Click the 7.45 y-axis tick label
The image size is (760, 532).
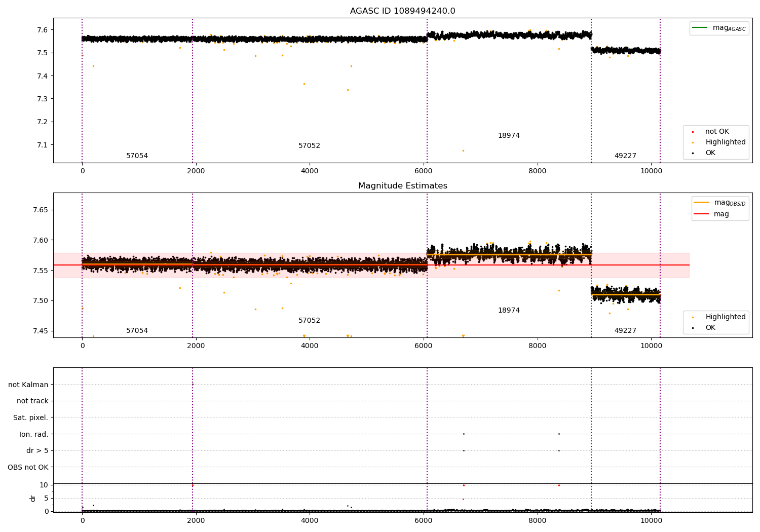[x=40, y=331]
